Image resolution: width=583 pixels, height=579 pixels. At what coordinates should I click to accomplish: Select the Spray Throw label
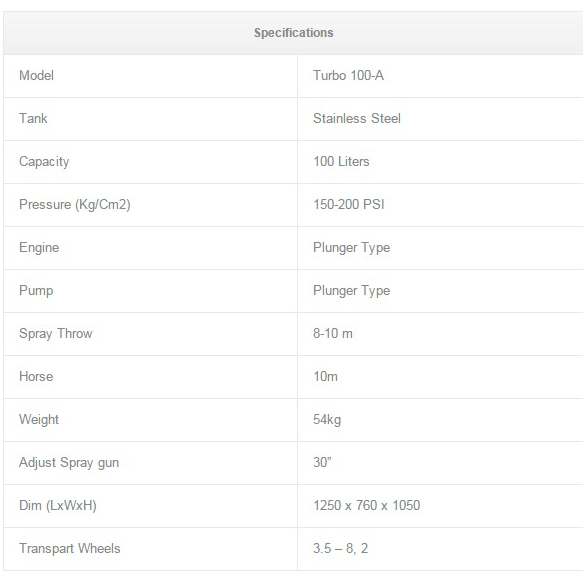[55, 334]
